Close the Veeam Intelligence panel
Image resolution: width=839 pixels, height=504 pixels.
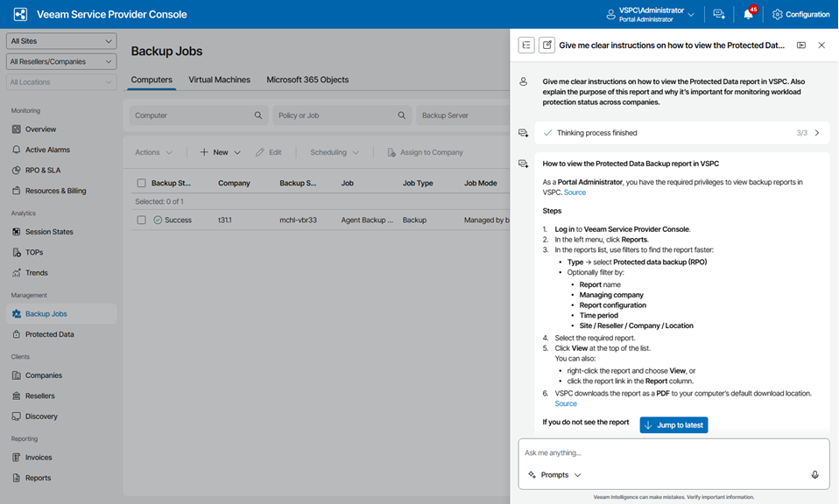click(x=821, y=45)
